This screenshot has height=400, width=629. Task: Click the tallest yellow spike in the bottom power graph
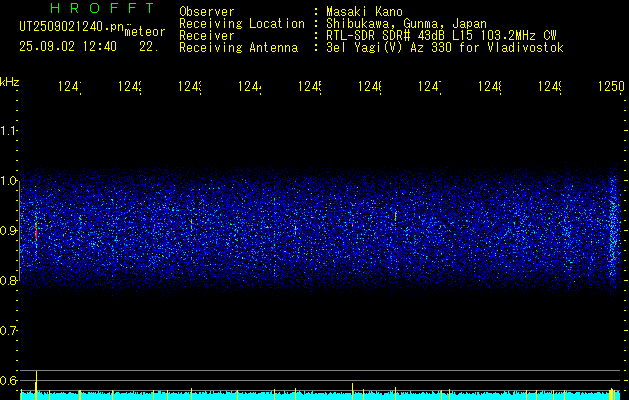37,384
